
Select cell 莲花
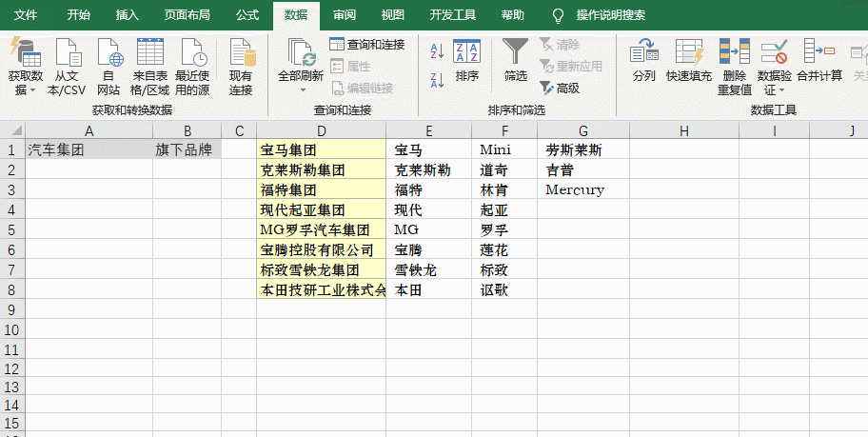pos(504,249)
